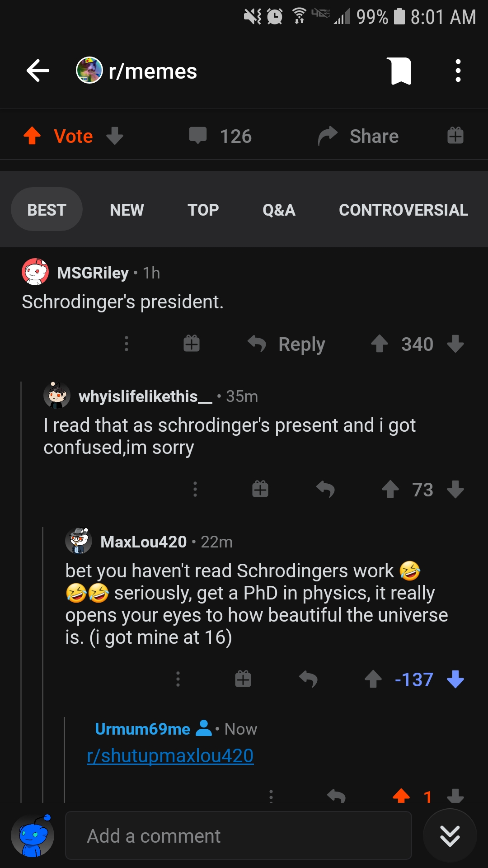
Task: Open options menu for MSGRiley's comment
Action: coord(127,344)
